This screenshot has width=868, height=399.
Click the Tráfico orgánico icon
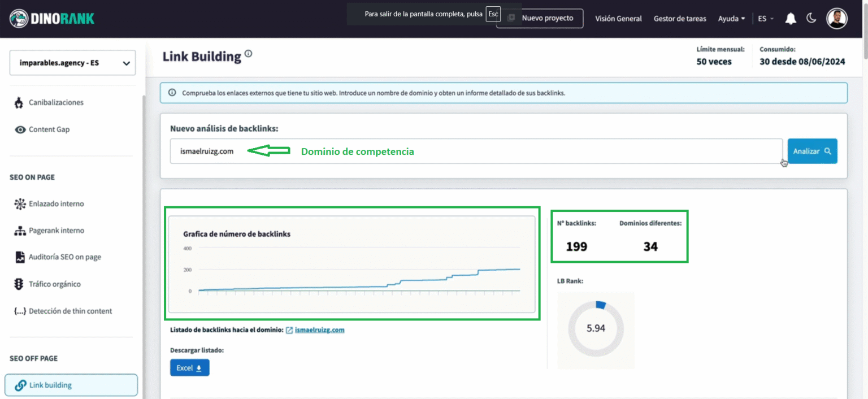point(19,284)
